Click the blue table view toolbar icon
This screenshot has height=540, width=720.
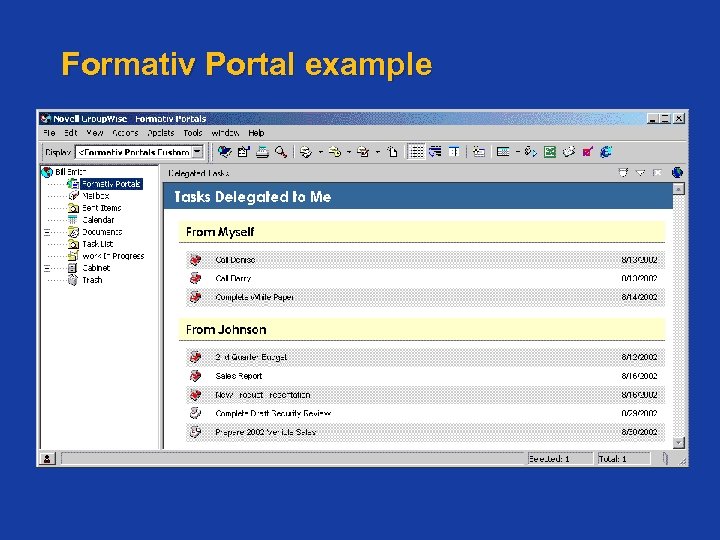(x=503, y=152)
